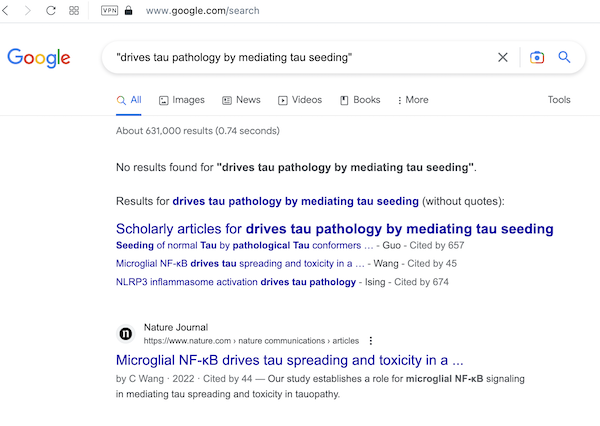Switch to the Books tab
The image size is (600, 426).
click(360, 100)
